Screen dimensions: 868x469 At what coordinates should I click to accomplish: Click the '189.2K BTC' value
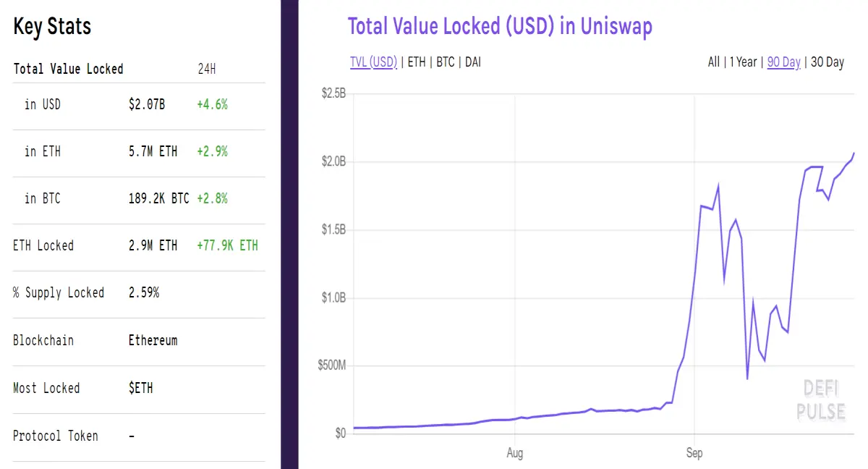159,198
